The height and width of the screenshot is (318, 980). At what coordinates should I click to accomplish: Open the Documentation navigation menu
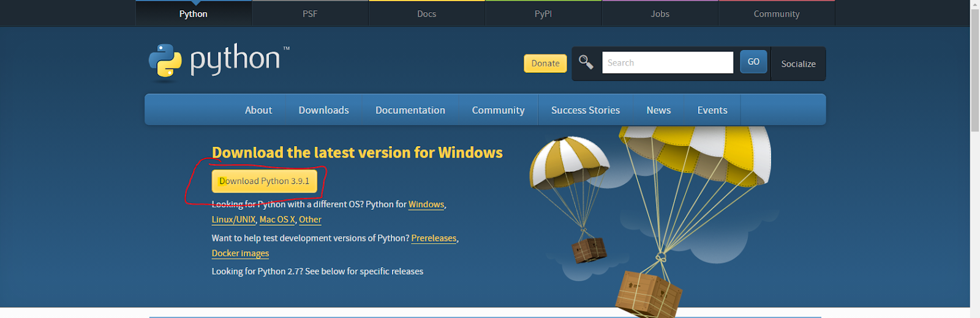coord(410,110)
